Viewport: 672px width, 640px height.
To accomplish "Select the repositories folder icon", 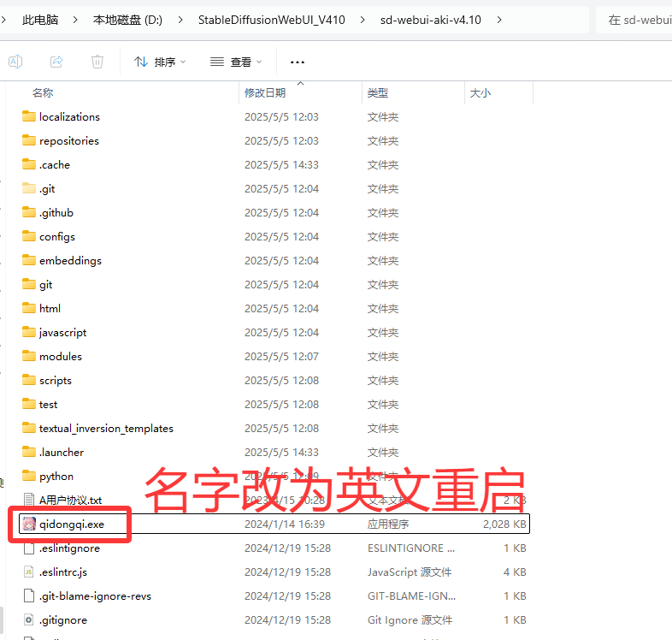I will 29,140.
